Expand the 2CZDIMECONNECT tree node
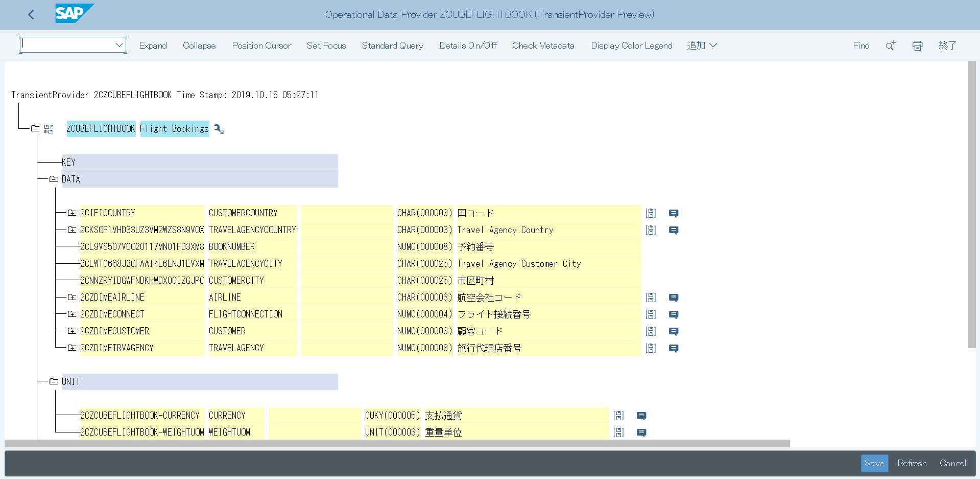 (72, 314)
